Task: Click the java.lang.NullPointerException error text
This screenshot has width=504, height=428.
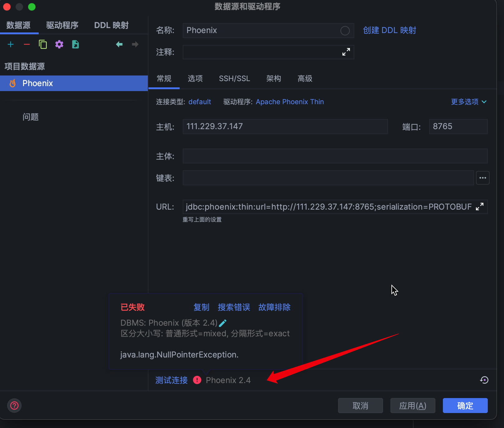Action: (179, 355)
